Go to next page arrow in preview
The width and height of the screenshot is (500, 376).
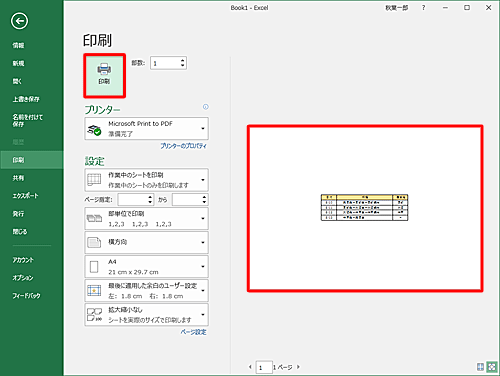pos(298,367)
